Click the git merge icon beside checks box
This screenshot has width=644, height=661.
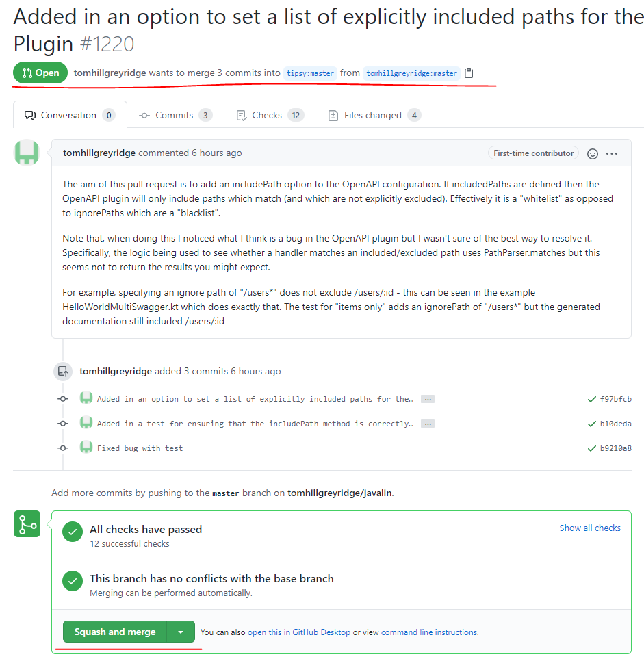pos(26,523)
